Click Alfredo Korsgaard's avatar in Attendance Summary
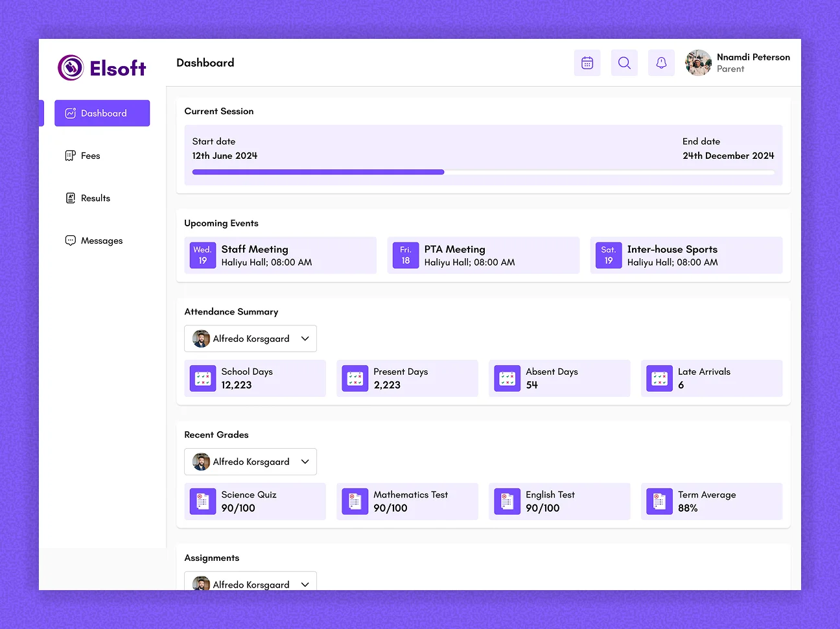This screenshot has height=629, width=840. (x=201, y=338)
